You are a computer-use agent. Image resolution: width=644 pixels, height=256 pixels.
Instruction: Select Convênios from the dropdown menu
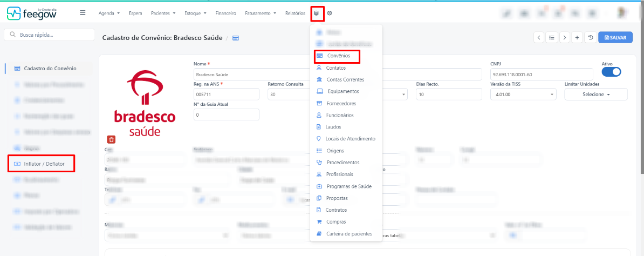pos(337,56)
